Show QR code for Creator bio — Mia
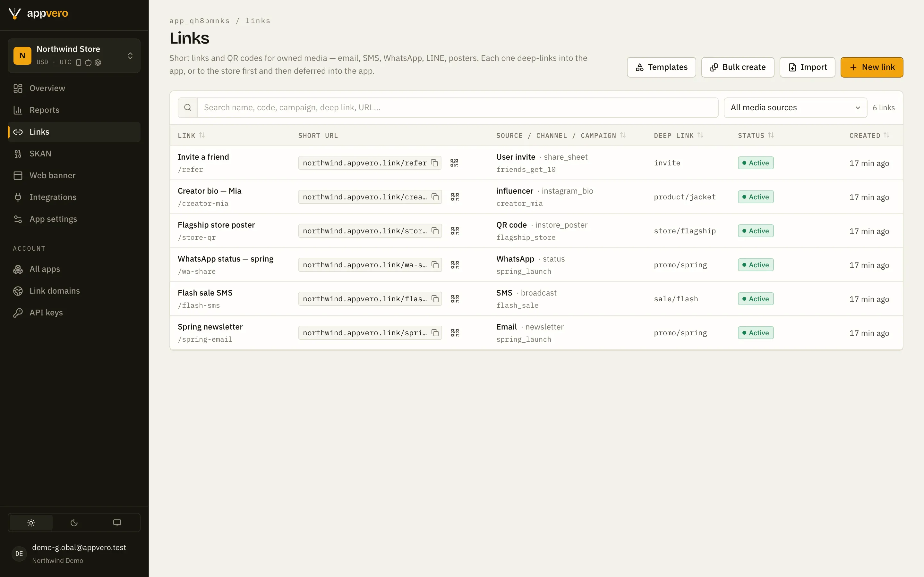Screen dimensions: 924x577 (x=455, y=197)
